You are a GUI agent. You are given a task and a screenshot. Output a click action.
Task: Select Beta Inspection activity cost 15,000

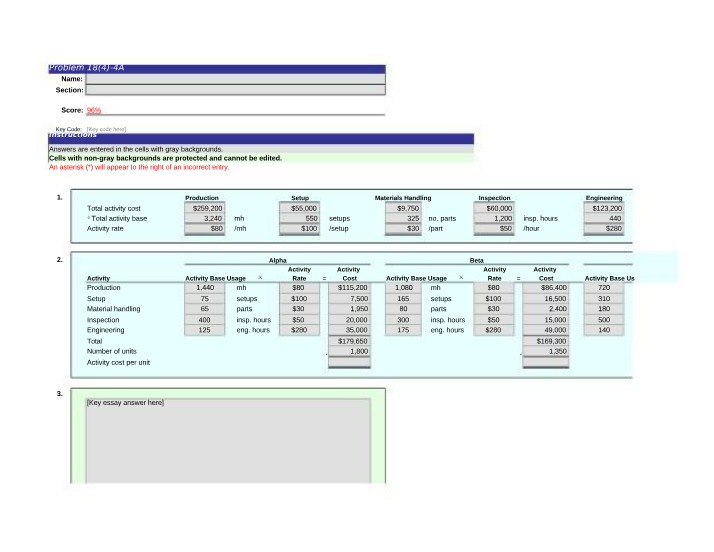(x=546, y=320)
